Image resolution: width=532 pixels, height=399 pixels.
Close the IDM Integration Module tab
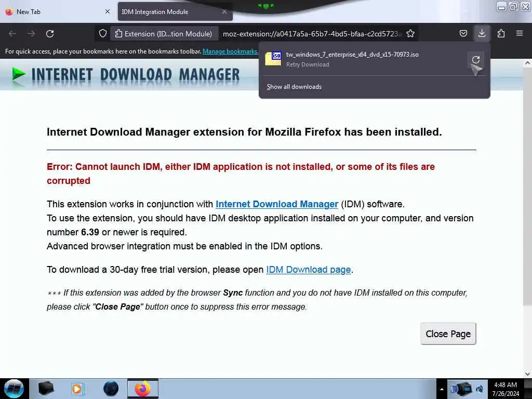click(224, 11)
